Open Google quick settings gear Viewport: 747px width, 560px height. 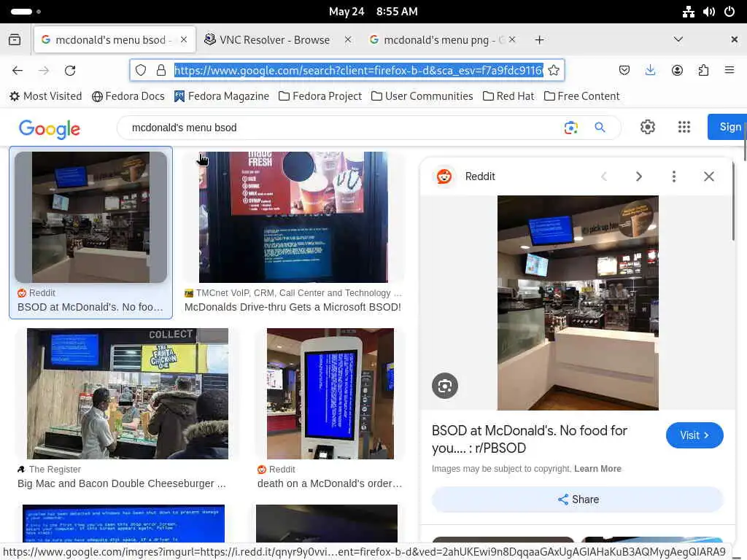[648, 127]
